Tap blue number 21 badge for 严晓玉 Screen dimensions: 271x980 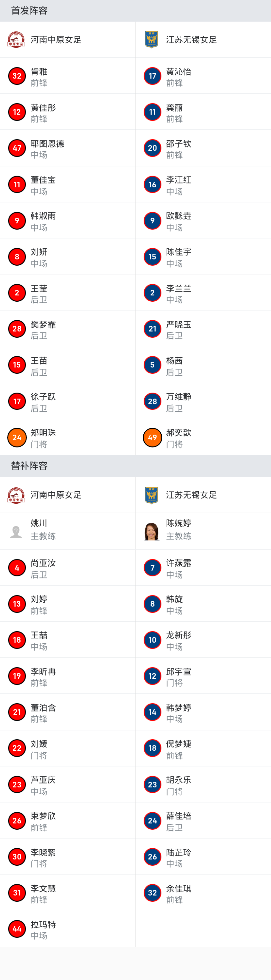[153, 329]
